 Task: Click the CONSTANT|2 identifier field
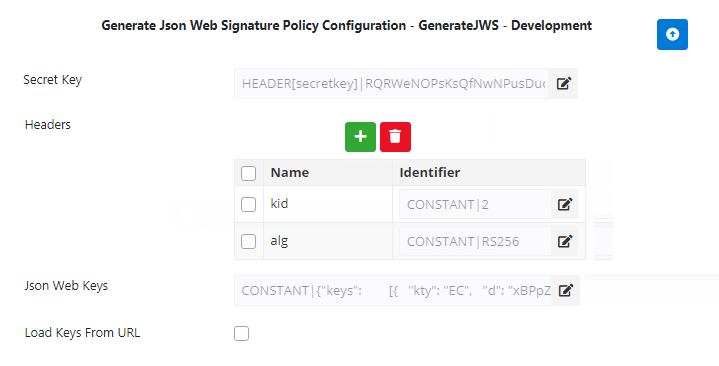point(475,204)
